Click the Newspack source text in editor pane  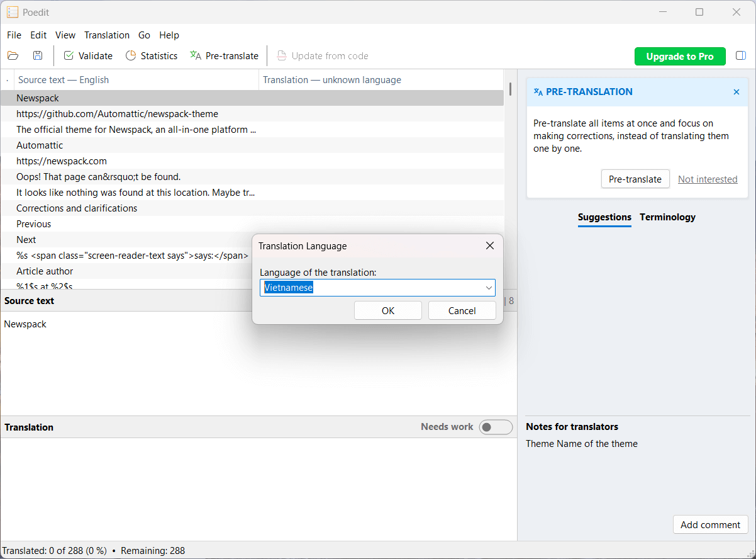pos(25,324)
